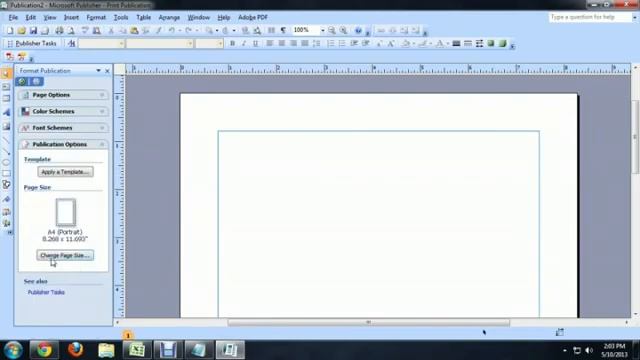Set text alignment to right
This screenshot has width=640, height=360.
click(293, 44)
